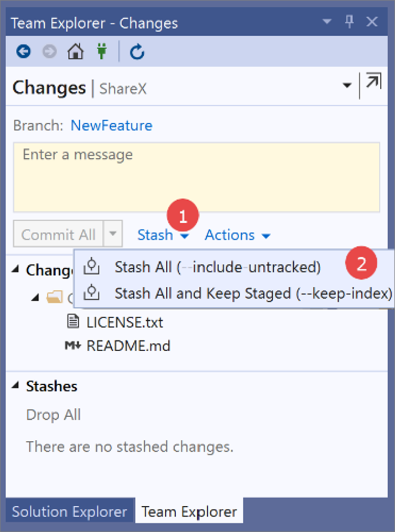Viewport: 395px width, 532px height.
Task: Open Manage Connections green plug icon
Action: click(102, 52)
